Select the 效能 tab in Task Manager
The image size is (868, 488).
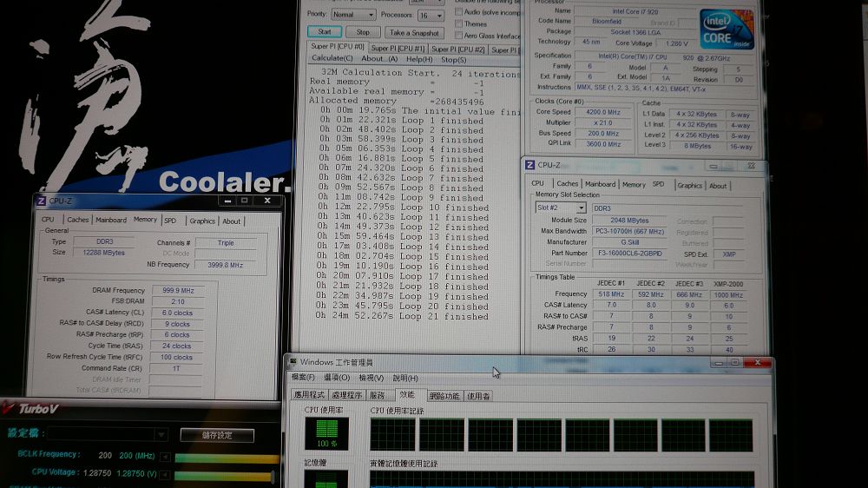tap(407, 394)
